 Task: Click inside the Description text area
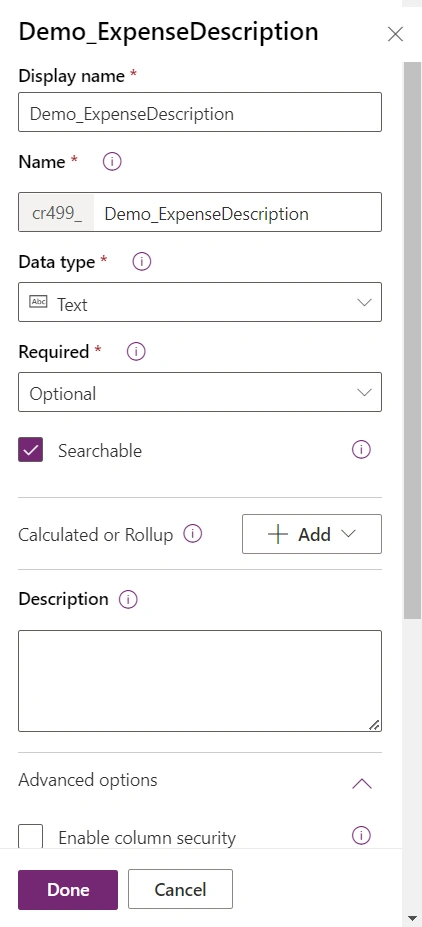click(x=200, y=681)
